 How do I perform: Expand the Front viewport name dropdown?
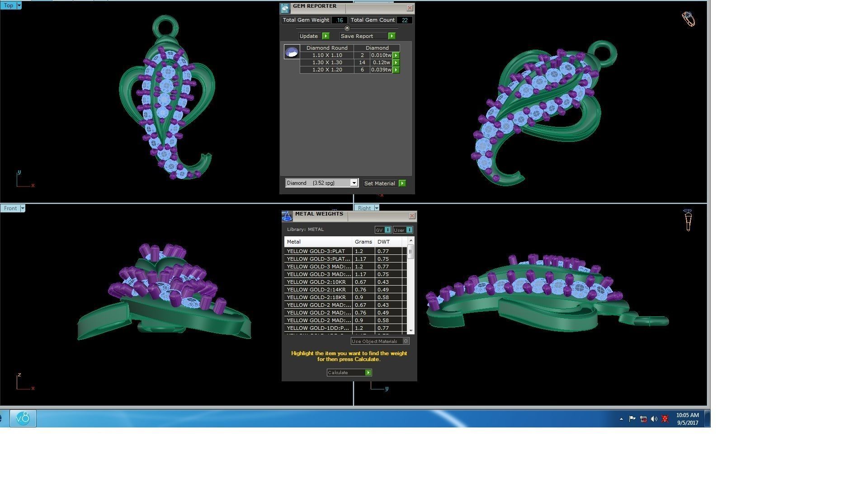pos(23,208)
